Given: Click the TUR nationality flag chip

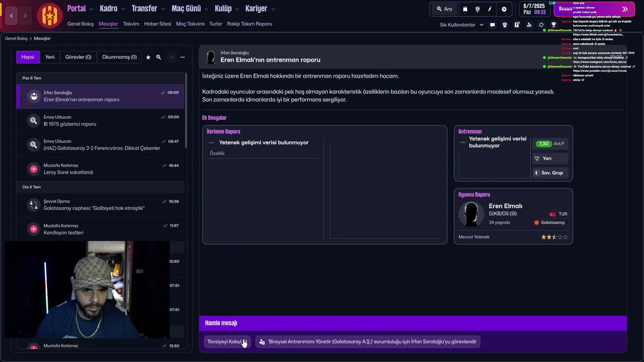Looking at the screenshot, I should click(x=558, y=214).
